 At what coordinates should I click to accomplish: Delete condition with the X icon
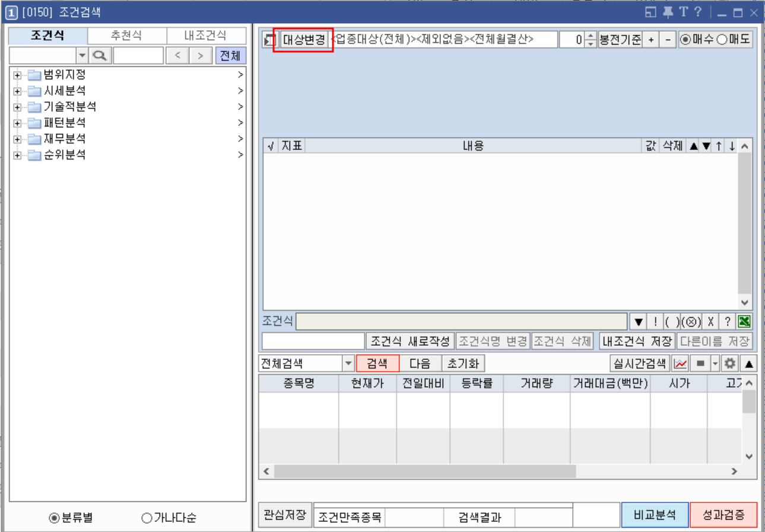(712, 323)
